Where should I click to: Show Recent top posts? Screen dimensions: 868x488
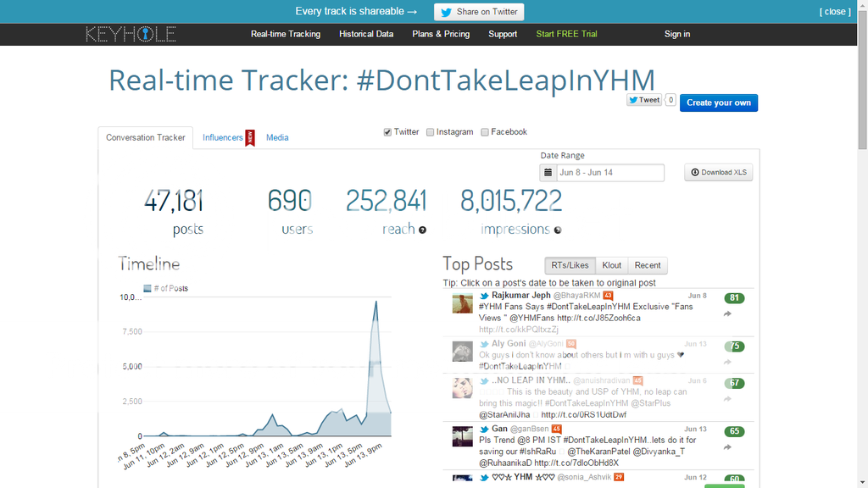coord(648,265)
